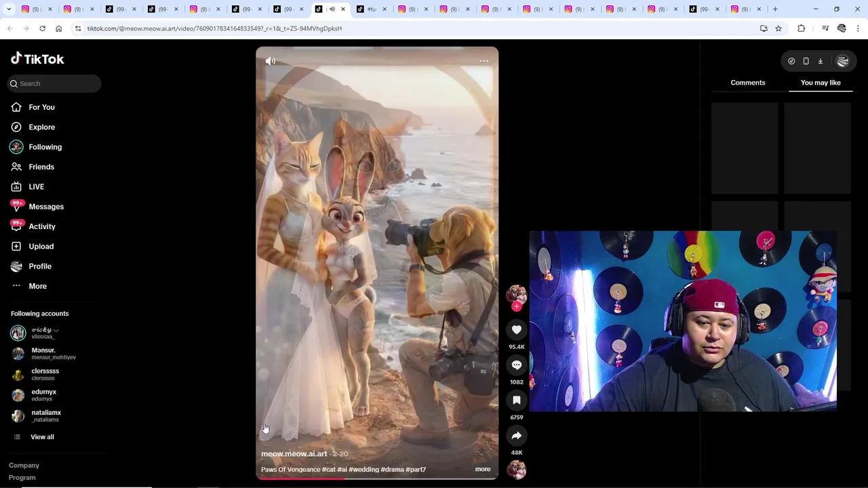The height and width of the screenshot is (488, 868).
Task: Click the Get coins icon in top pill
Action: click(791, 61)
